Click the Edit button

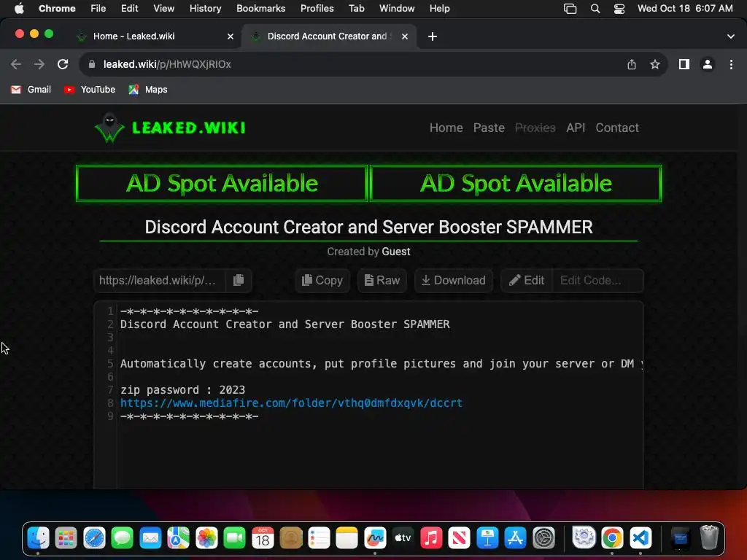pyautogui.click(x=527, y=281)
